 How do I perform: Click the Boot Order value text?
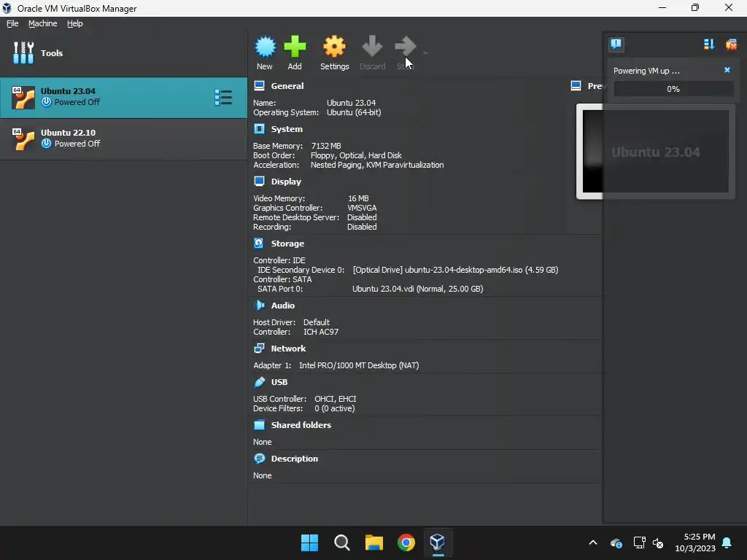coord(356,155)
